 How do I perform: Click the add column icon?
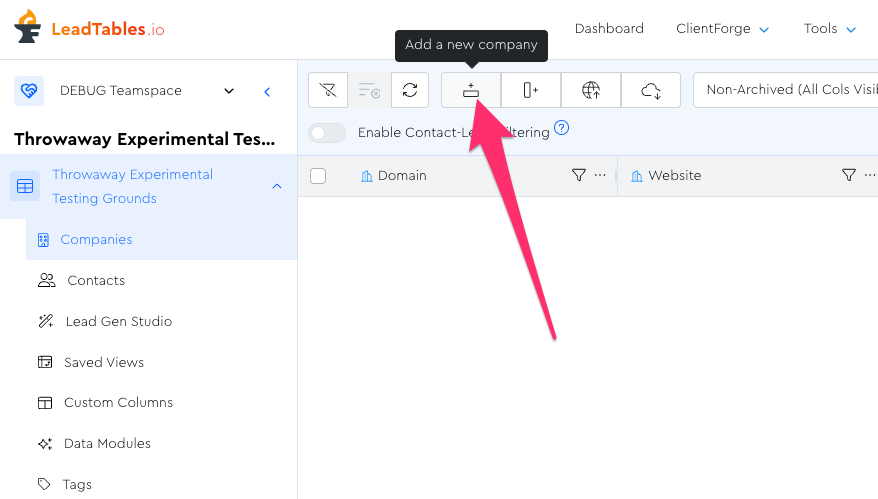pyautogui.click(x=530, y=90)
